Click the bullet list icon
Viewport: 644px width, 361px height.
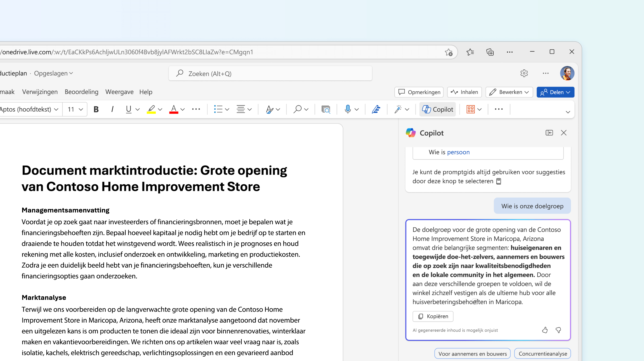click(x=218, y=109)
